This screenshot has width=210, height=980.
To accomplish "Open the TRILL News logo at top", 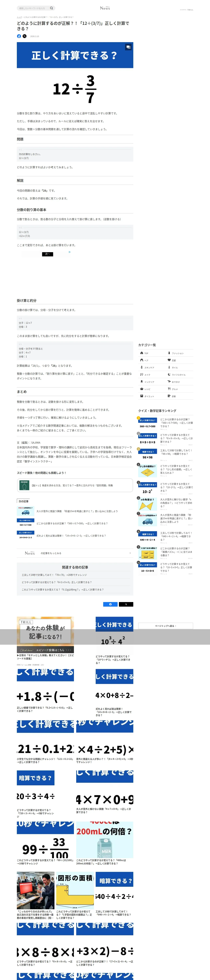I will pos(105,8).
